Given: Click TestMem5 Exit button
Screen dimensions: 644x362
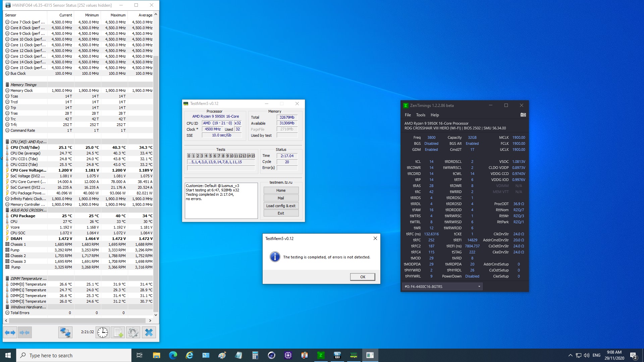Looking at the screenshot, I should click(x=281, y=213).
